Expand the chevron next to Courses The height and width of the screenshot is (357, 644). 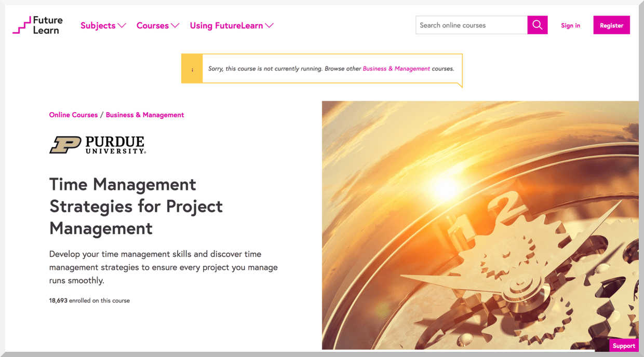(175, 25)
